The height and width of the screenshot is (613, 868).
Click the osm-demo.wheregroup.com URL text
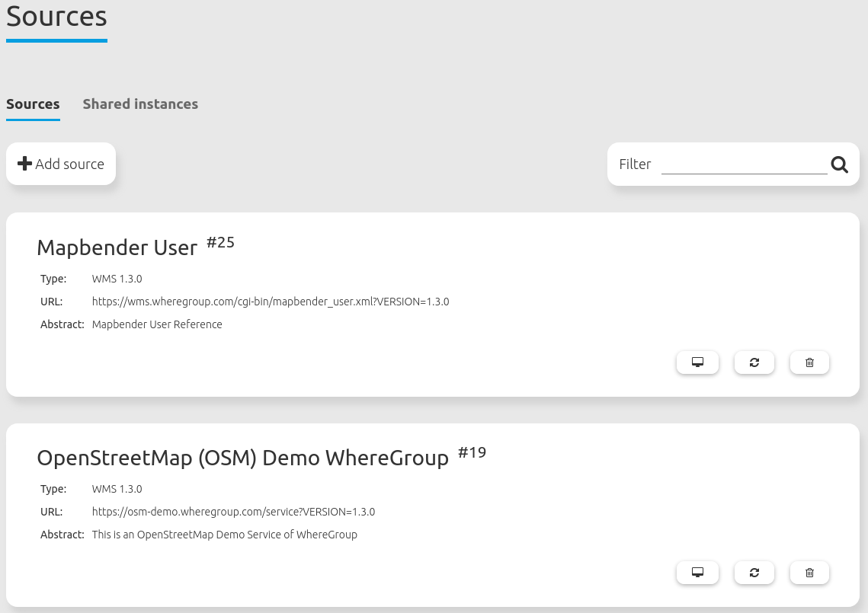tap(233, 512)
